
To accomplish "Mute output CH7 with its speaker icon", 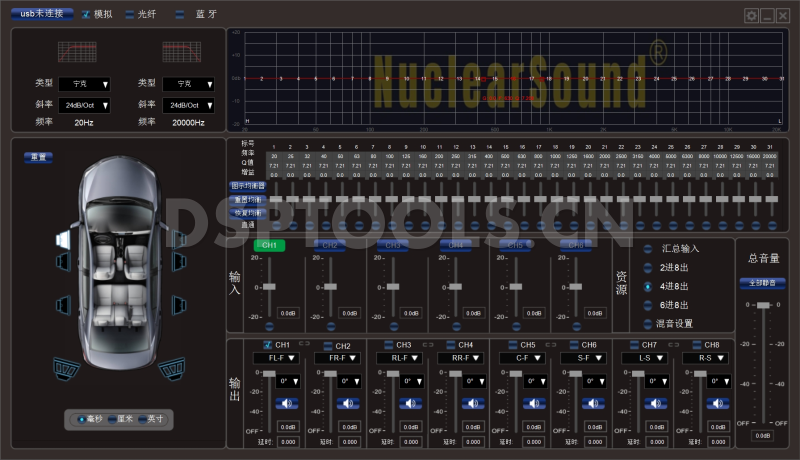I will pos(656,403).
